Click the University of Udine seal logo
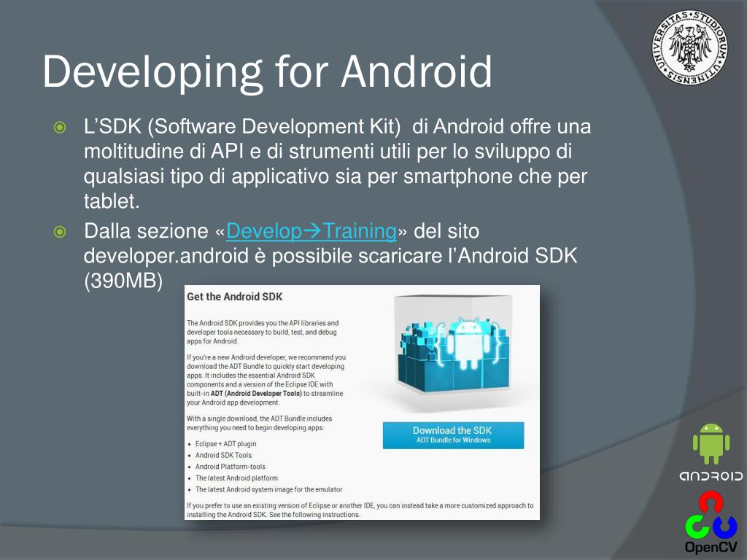This screenshot has width=747, height=560. coord(689,48)
